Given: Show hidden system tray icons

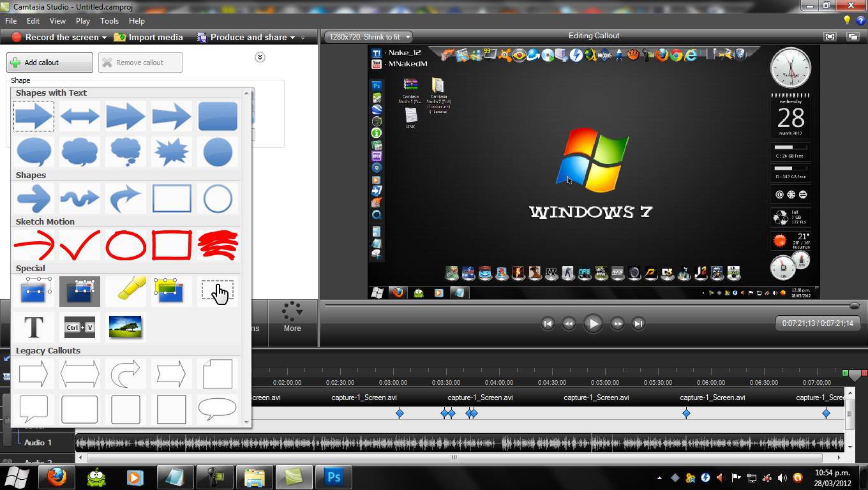Looking at the screenshot, I should [659, 477].
